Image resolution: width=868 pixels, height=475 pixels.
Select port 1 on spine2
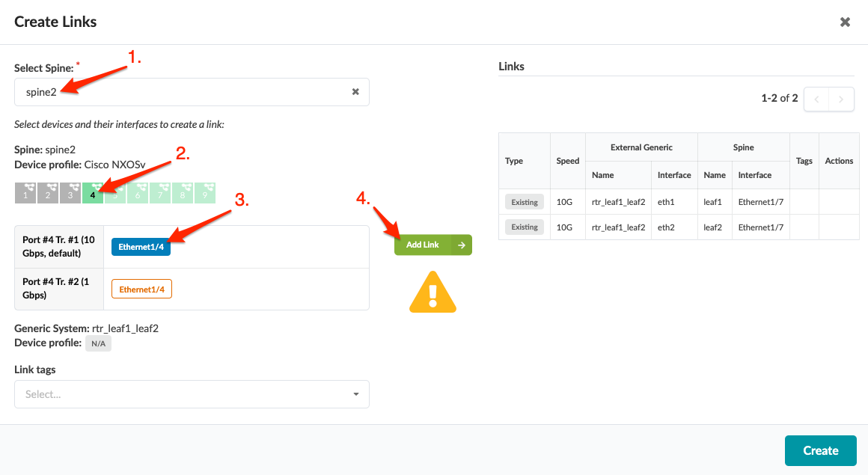(25, 193)
